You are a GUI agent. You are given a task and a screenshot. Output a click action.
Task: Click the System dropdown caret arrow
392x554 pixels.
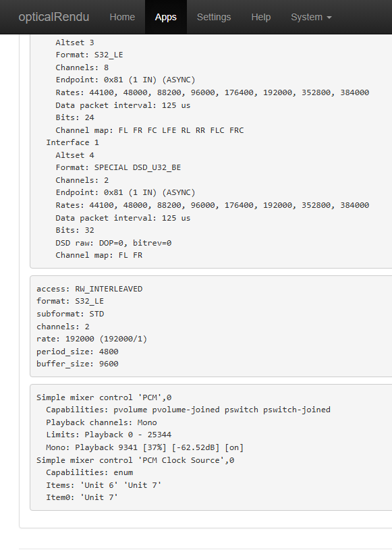[329, 18]
